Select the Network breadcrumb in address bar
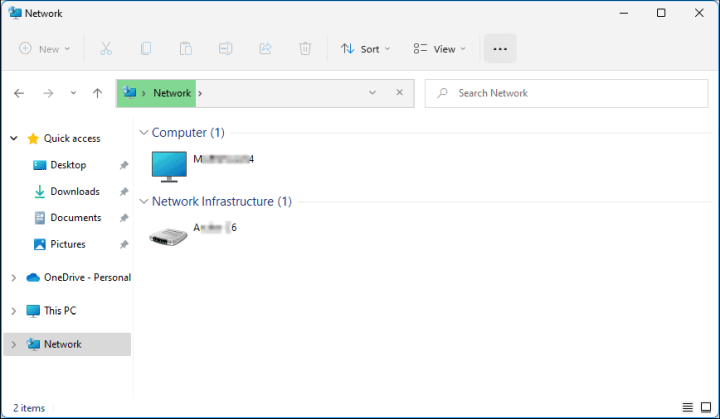Screen dimensions: 720x419 coord(172,93)
